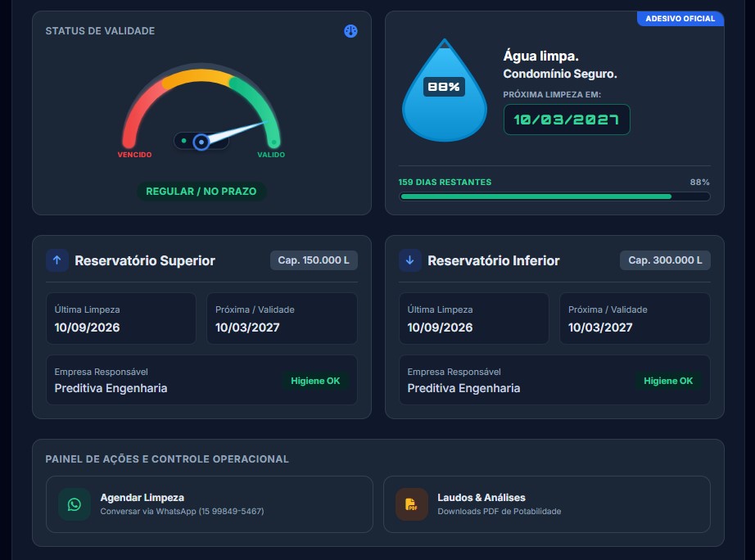Click Última Limpeza date in Reservatório Inferior
The height and width of the screenshot is (560, 755).
click(x=440, y=327)
